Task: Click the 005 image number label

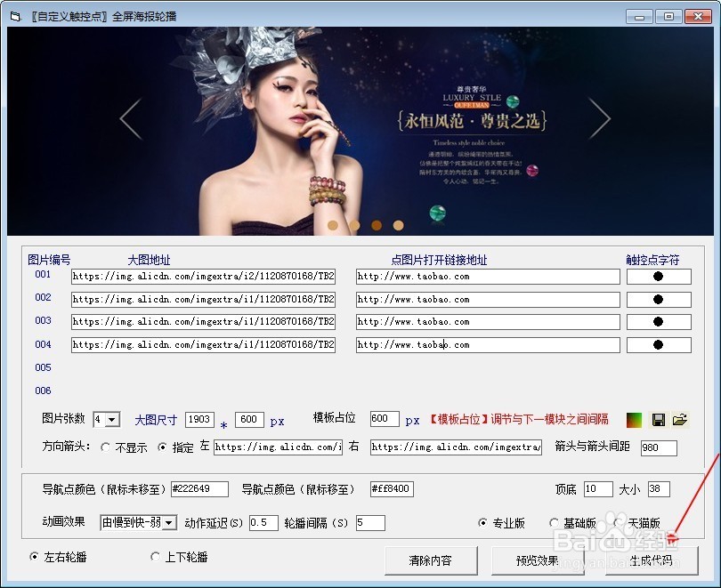Action: (x=43, y=368)
